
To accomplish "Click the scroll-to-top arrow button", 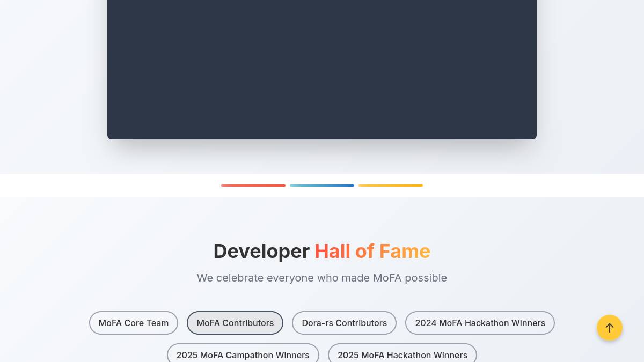I will (609, 328).
